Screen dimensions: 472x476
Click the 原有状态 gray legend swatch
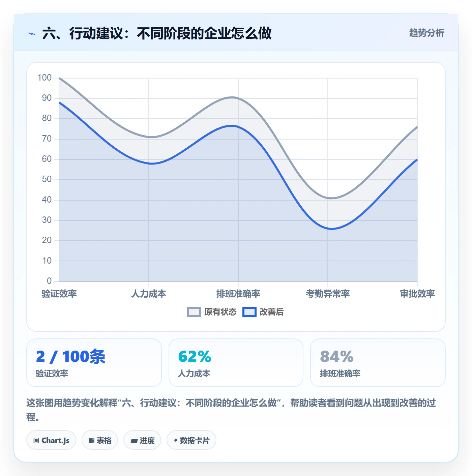tap(194, 312)
